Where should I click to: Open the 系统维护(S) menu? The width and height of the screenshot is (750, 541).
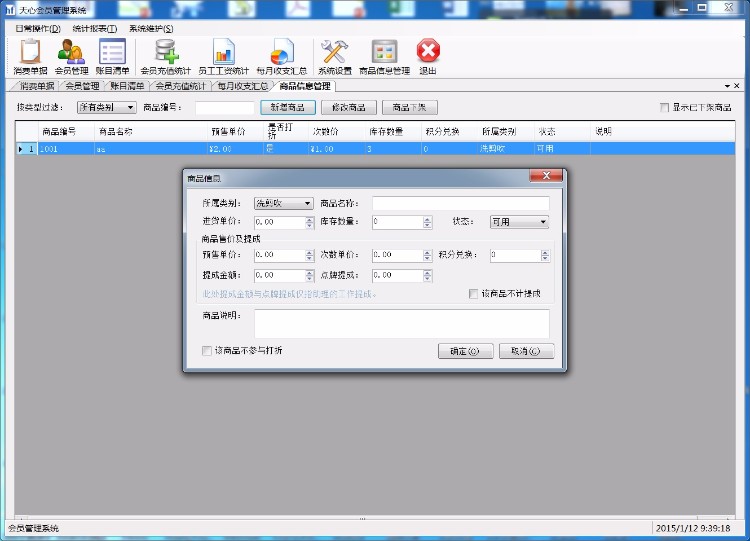(151, 29)
